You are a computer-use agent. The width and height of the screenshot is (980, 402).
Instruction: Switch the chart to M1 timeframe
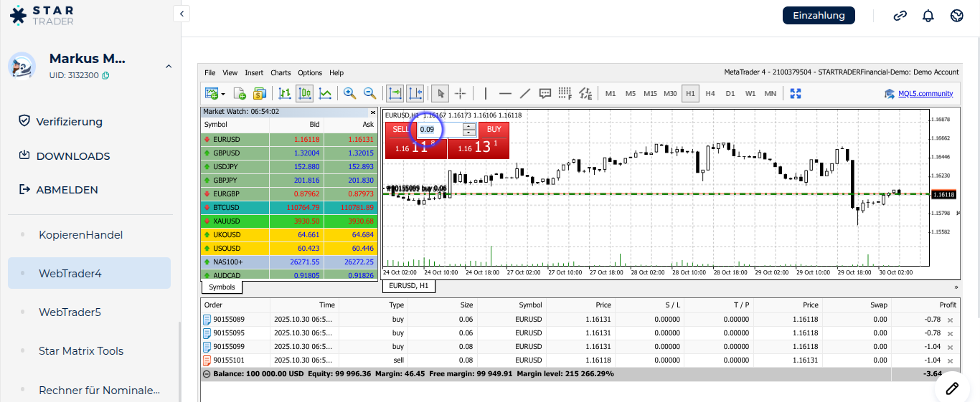click(x=611, y=93)
